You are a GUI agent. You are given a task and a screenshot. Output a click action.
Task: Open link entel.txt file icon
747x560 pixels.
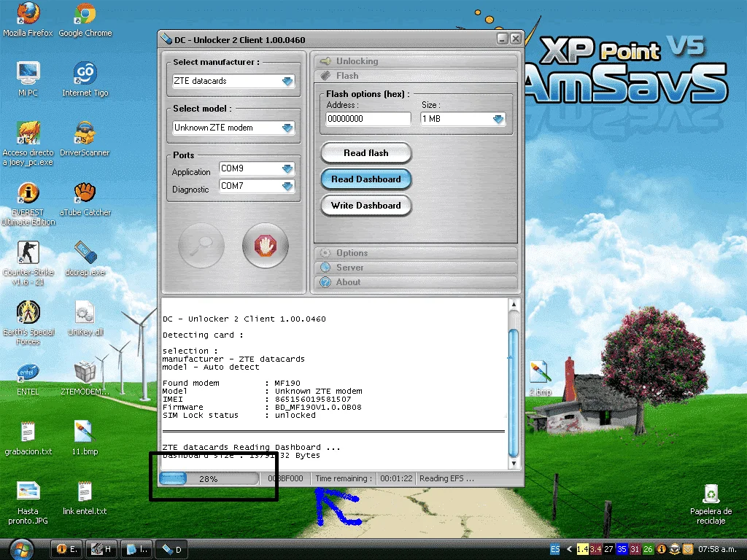click(85, 497)
